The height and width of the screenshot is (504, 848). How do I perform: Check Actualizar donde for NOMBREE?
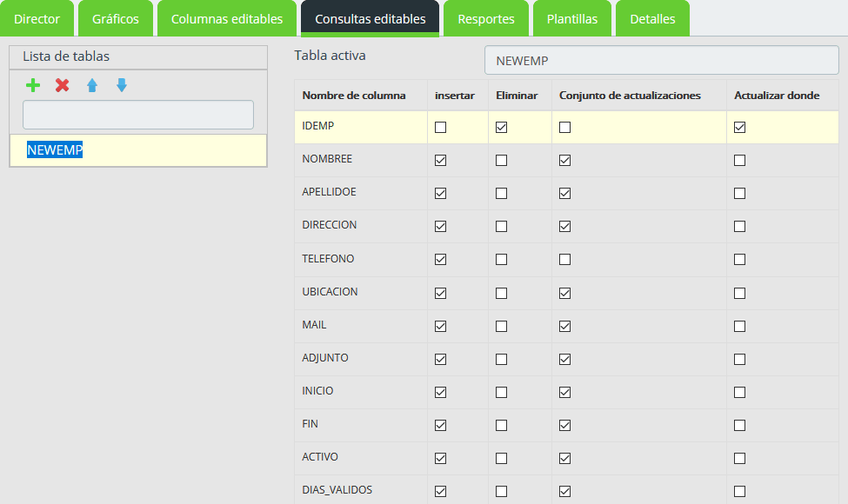[x=739, y=161]
